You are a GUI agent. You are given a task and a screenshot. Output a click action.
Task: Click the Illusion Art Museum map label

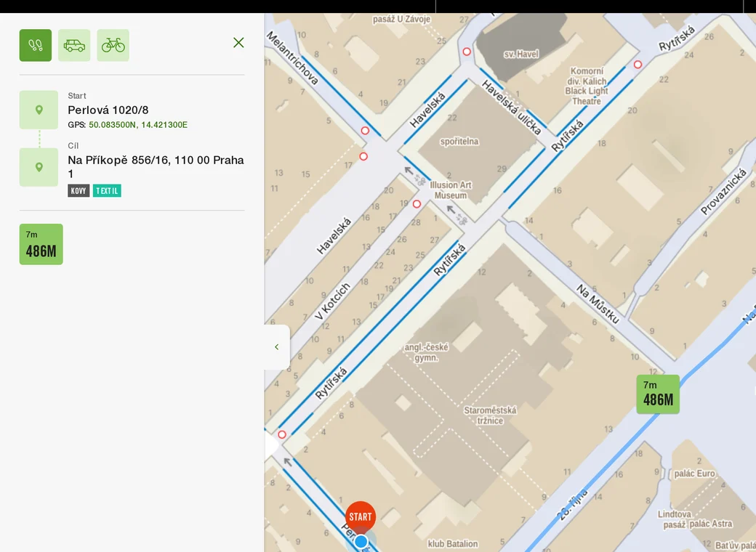tap(451, 190)
